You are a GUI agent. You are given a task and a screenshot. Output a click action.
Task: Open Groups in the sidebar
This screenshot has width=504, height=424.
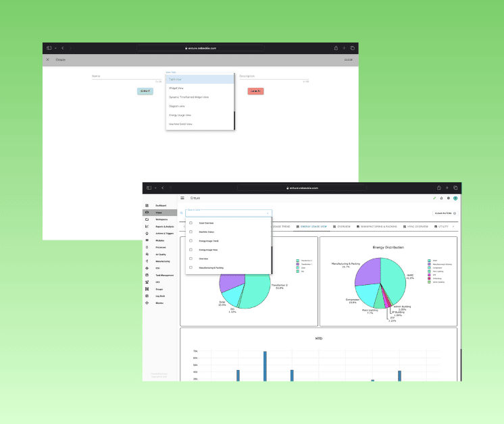[159, 289]
